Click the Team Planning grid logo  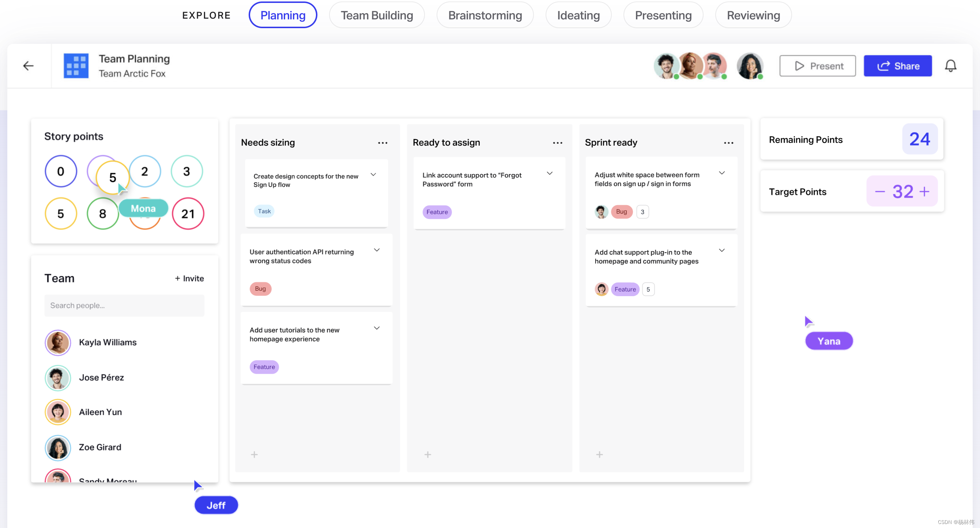pos(76,66)
